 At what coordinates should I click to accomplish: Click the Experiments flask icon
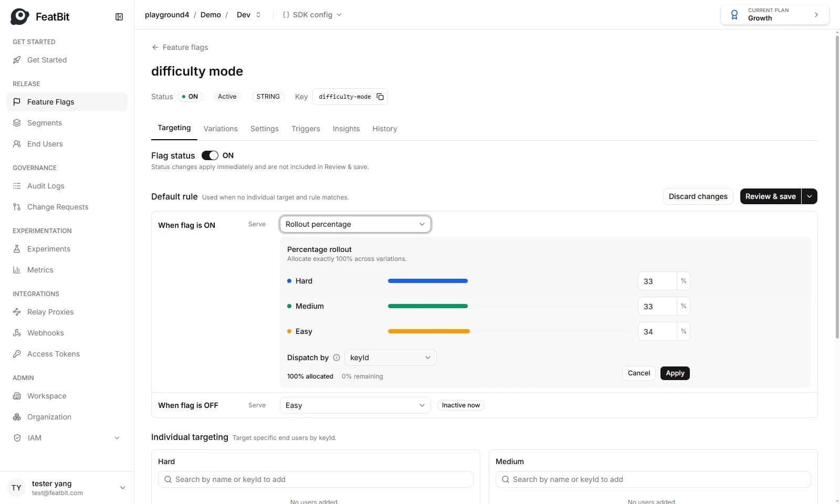pos(17,249)
